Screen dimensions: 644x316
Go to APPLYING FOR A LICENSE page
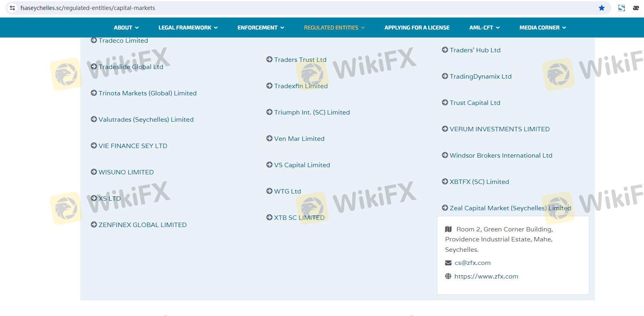click(x=417, y=28)
